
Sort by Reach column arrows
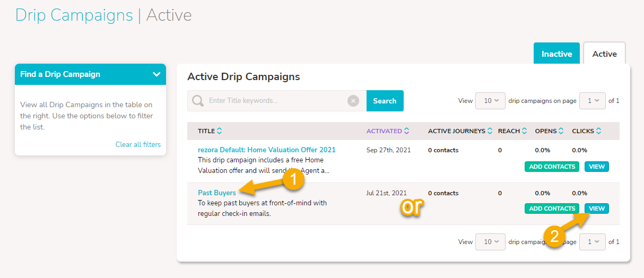click(x=524, y=131)
